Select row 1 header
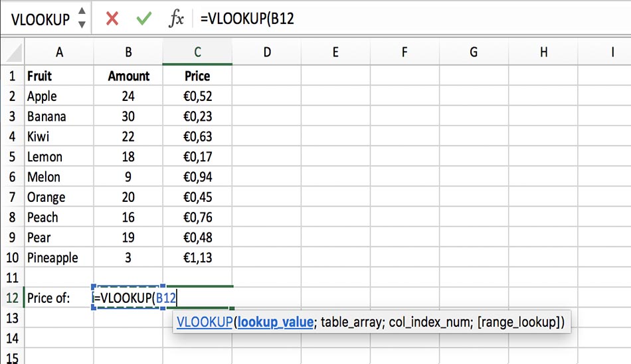Image resolution: width=631 pixels, height=364 pixels. [x=13, y=76]
